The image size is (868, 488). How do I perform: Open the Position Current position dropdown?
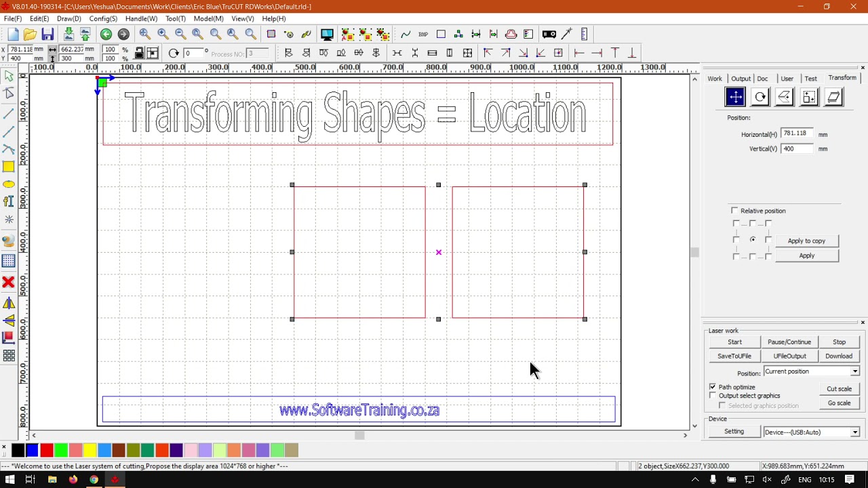coord(812,371)
